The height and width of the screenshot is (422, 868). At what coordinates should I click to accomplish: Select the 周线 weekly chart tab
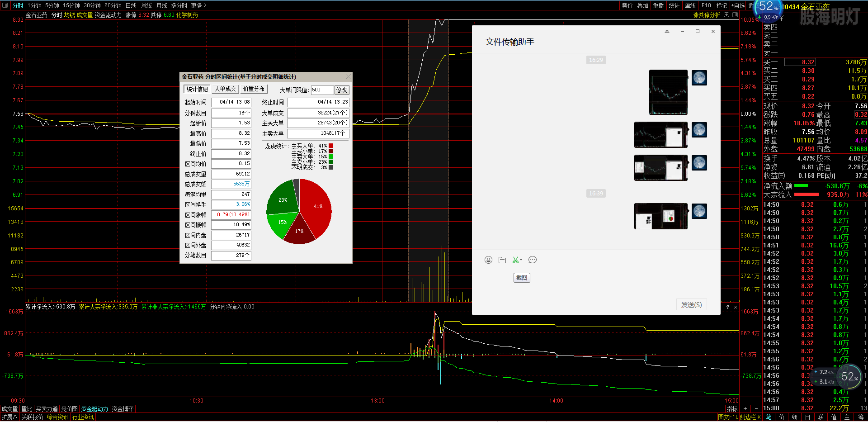[146, 5]
